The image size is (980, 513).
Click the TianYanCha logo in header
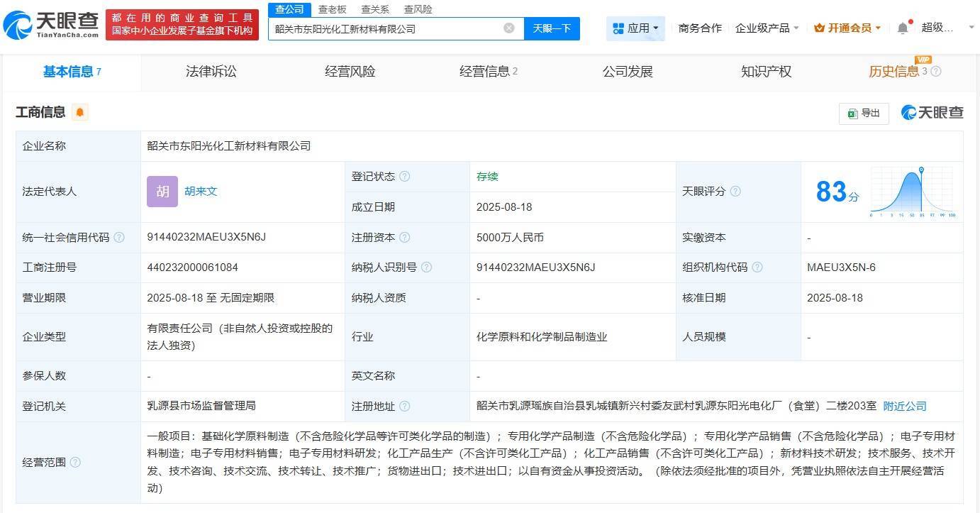pyautogui.click(x=51, y=25)
